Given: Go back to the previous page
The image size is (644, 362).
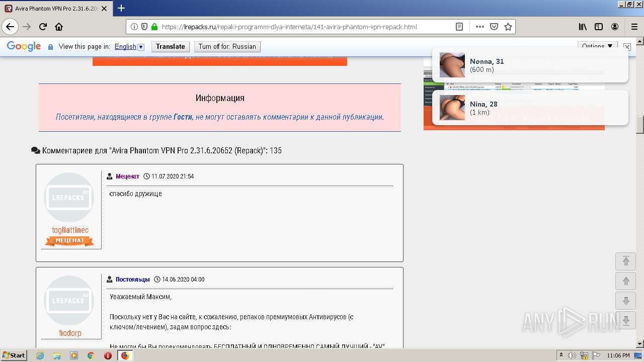Looking at the screenshot, I should pos(10,27).
